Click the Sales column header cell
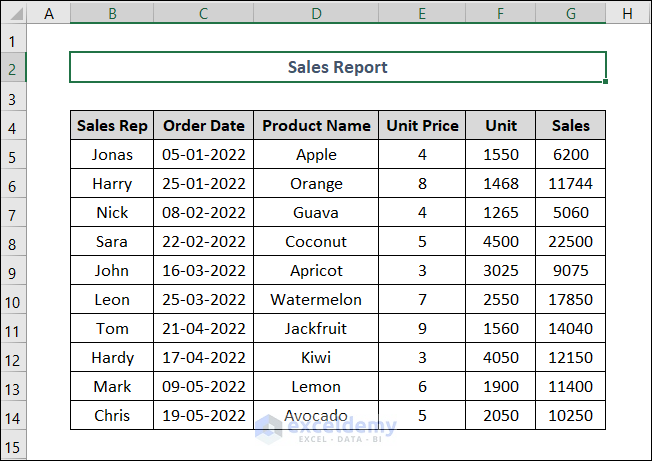 coord(570,126)
